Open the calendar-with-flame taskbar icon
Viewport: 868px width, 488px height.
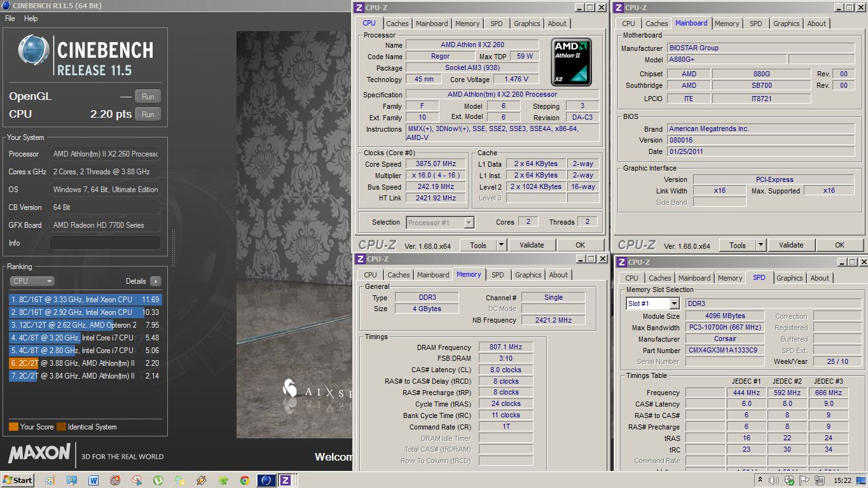click(x=115, y=480)
